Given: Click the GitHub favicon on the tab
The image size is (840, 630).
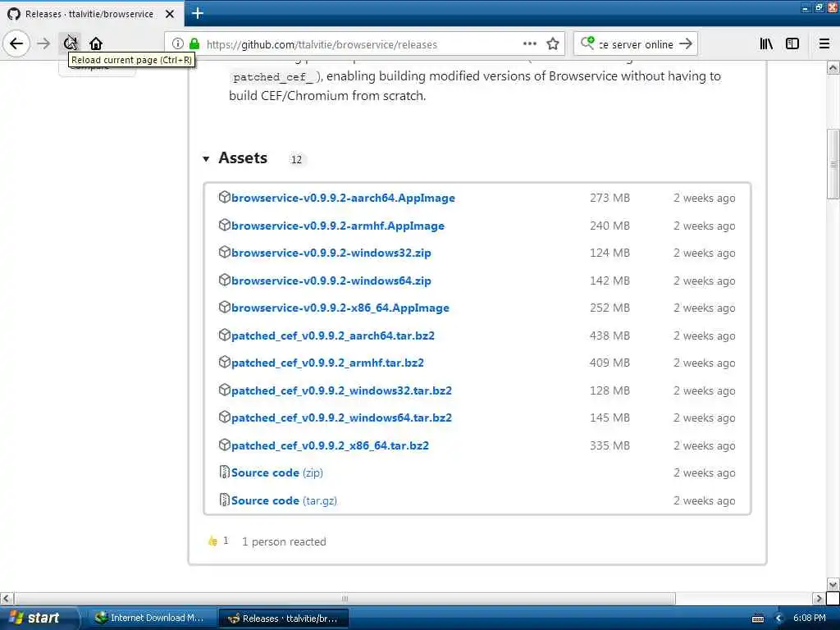Looking at the screenshot, I should [14, 14].
